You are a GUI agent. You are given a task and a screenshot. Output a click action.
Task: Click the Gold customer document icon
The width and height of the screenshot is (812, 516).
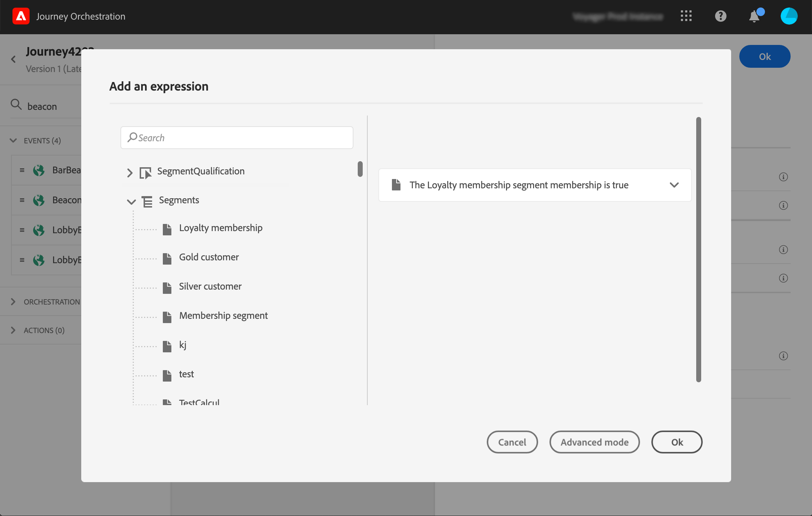coord(167,258)
